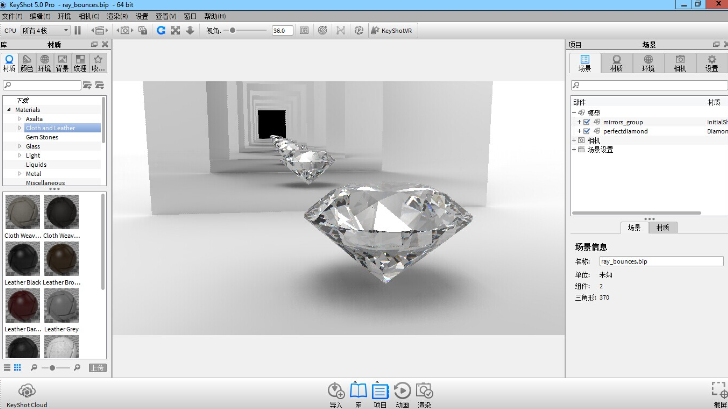
Task: Click the Import icon in bottom toolbar
Action: (336, 391)
